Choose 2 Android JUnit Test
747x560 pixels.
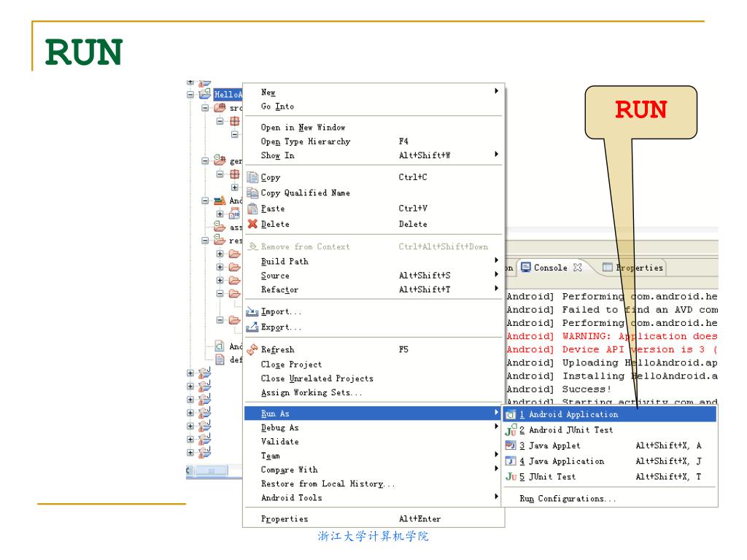(x=611, y=430)
